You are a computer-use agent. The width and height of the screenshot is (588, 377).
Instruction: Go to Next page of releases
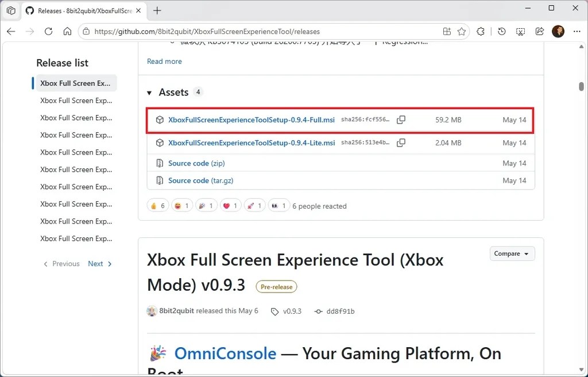[100, 264]
